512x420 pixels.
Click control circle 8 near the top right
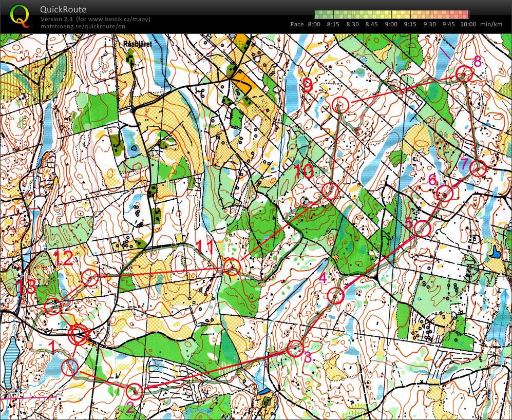pyautogui.click(x=464, y=74)
